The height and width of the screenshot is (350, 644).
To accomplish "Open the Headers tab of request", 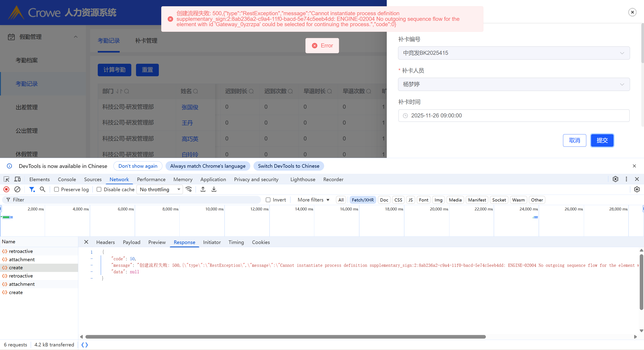I will 105,242.
